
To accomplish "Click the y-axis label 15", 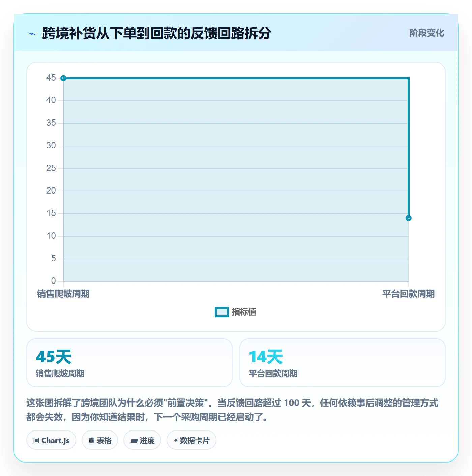I will point(51,213).
